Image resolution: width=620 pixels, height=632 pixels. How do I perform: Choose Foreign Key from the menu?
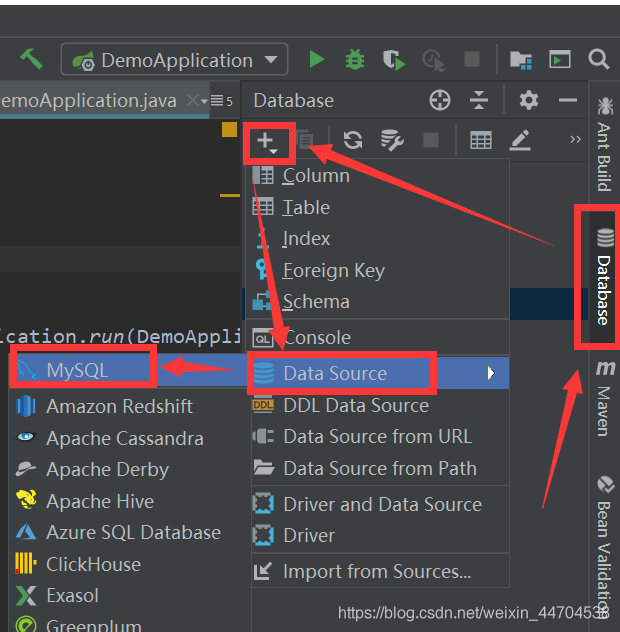click(378, 270)
